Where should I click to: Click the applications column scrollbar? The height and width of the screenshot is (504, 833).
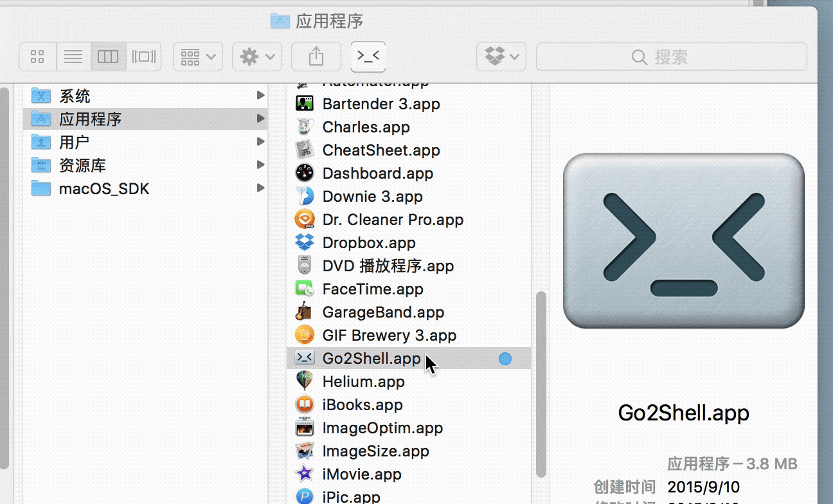point(541,384)
